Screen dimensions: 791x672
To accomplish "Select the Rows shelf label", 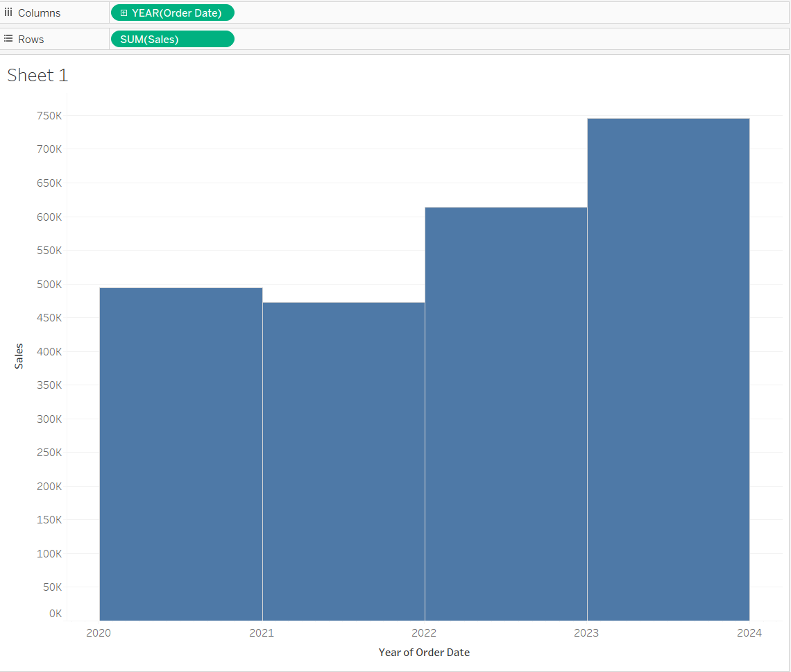I will (31, 40).
